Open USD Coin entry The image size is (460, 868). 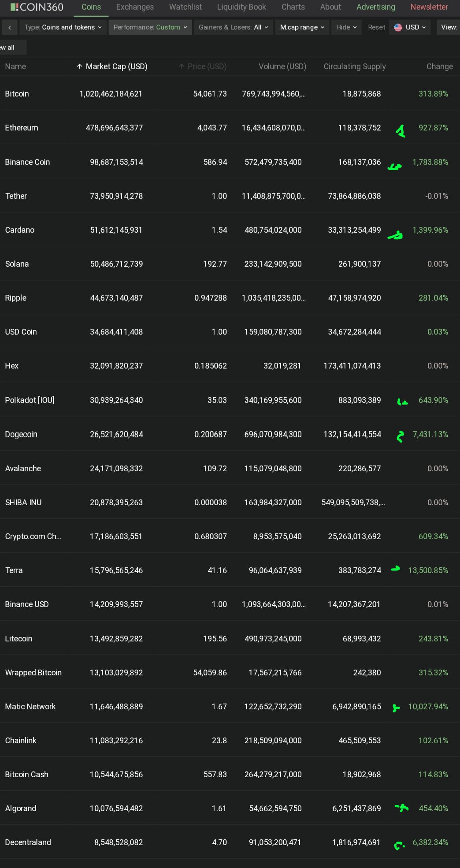21,332
